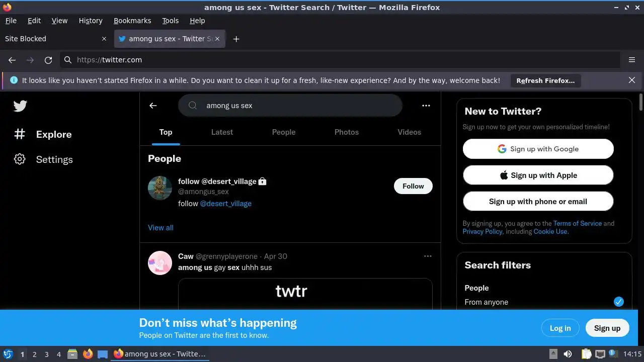Open more options on Caw's tweet
This screenshot has height=362, width=644.
[428, 256]
